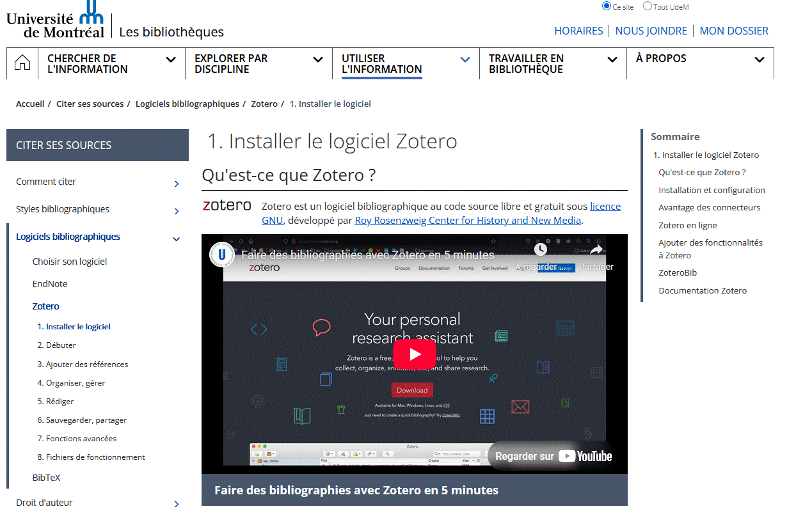Viewport: 812px width, 518px height.
Task: Select the Tout UdeM radio button
Action: pos(648,6)
